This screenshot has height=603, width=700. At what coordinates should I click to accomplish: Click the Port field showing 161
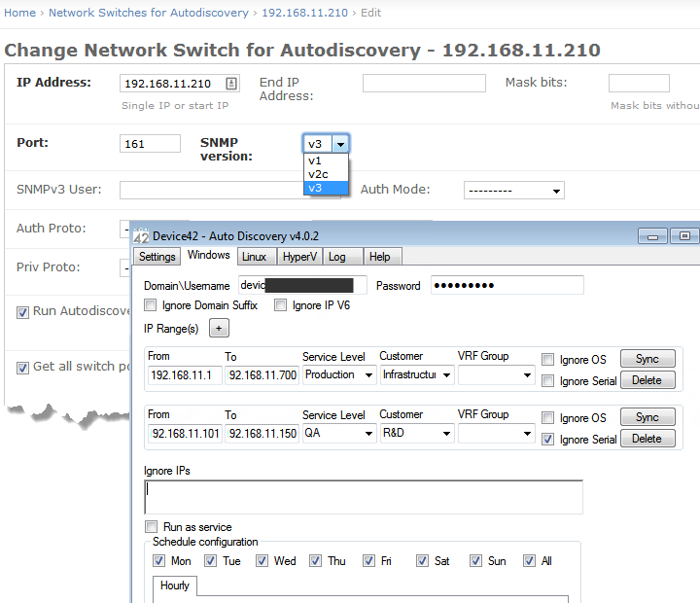[x=150, y=144]
